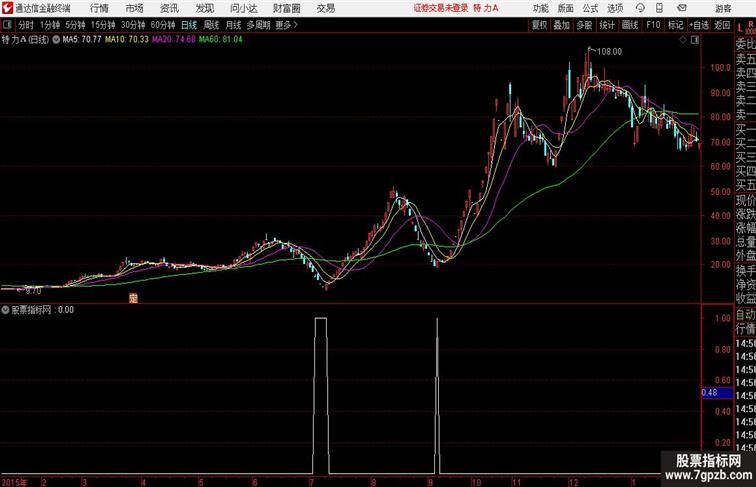Click the 标记 toolbar button
This screenshot has width=756, height=487.
[675, 25]
